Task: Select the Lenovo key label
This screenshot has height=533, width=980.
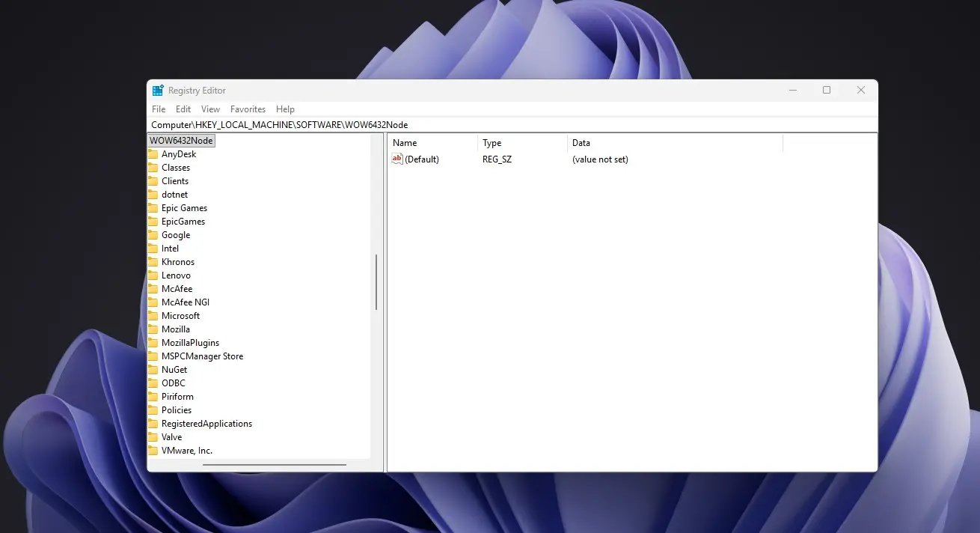Action: pyautogui.click(x=176, y=275)
